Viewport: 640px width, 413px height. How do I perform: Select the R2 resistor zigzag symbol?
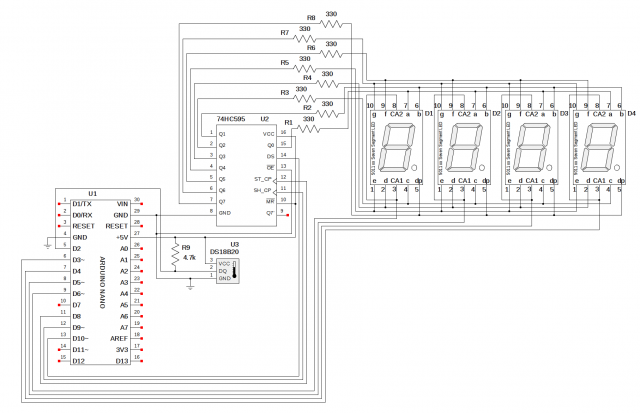327,114
